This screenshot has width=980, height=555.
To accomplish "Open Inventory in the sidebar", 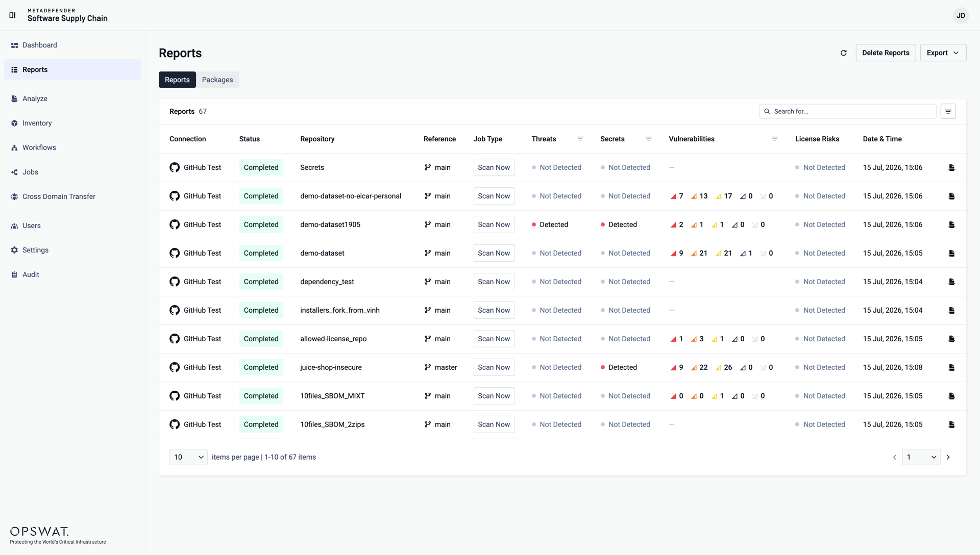I will tap(37, 123).
